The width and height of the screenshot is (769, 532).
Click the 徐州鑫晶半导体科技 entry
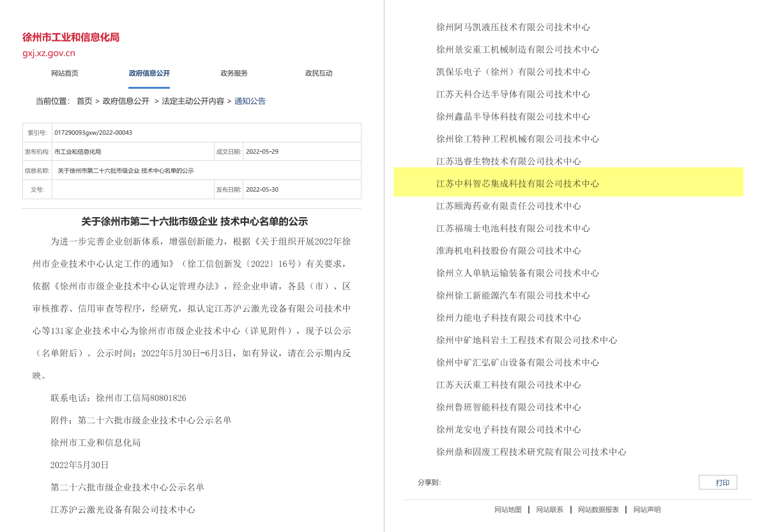coord(513,116)
